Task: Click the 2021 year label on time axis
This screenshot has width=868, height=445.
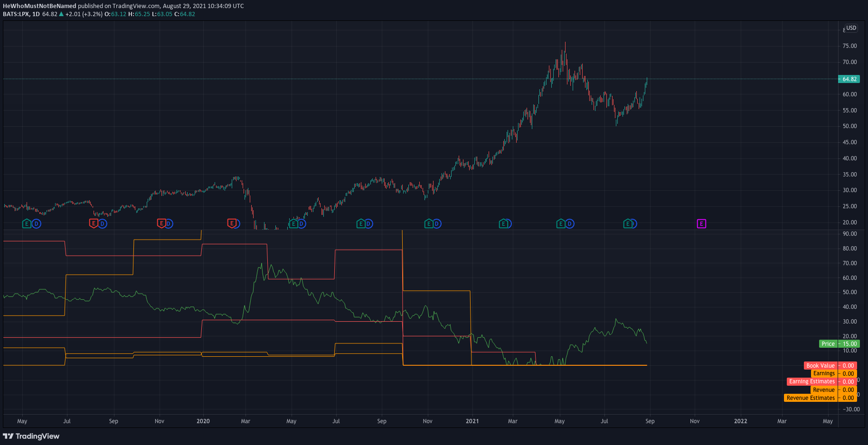Action: click(x=472, y=421)
